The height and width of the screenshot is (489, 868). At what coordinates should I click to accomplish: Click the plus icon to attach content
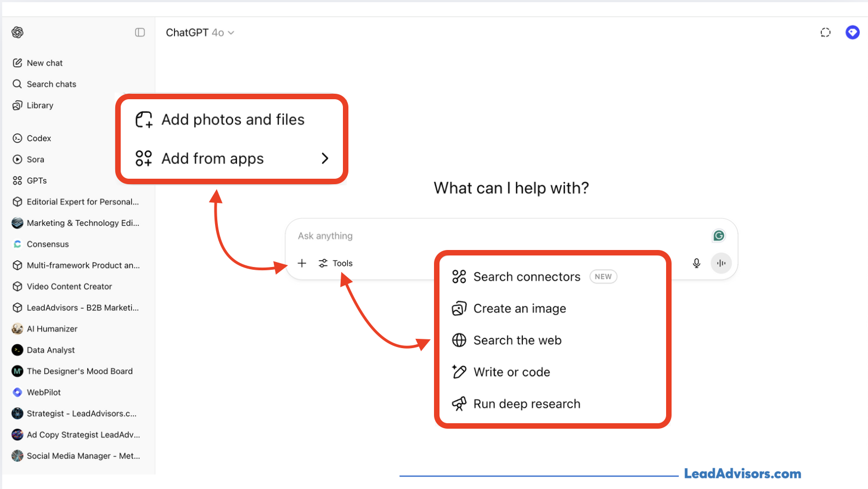click(302, 263)
